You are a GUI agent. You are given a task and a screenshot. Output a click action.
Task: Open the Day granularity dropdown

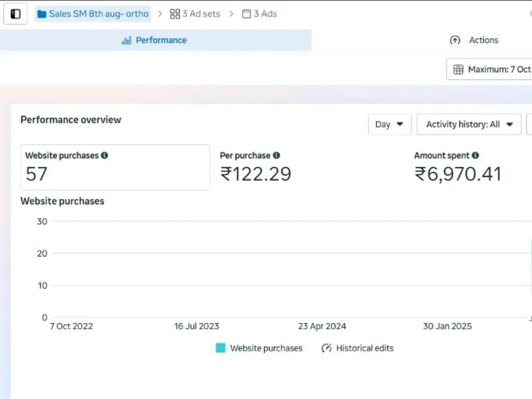390,125
